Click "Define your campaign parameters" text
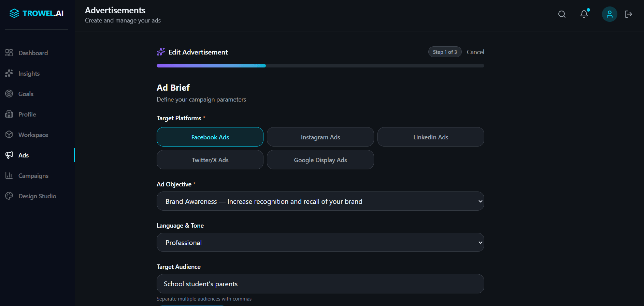The image size is (644, 306). [x=201, y=100]
